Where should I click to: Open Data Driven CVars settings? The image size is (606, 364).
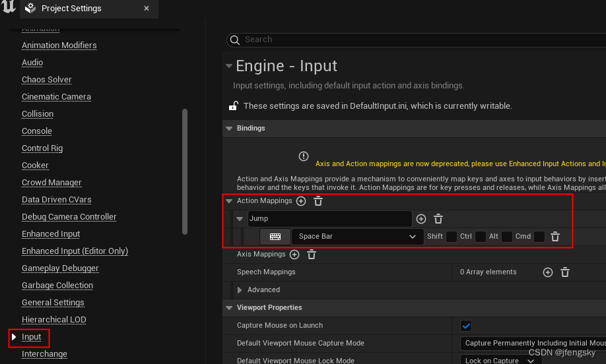pos(57,200)
